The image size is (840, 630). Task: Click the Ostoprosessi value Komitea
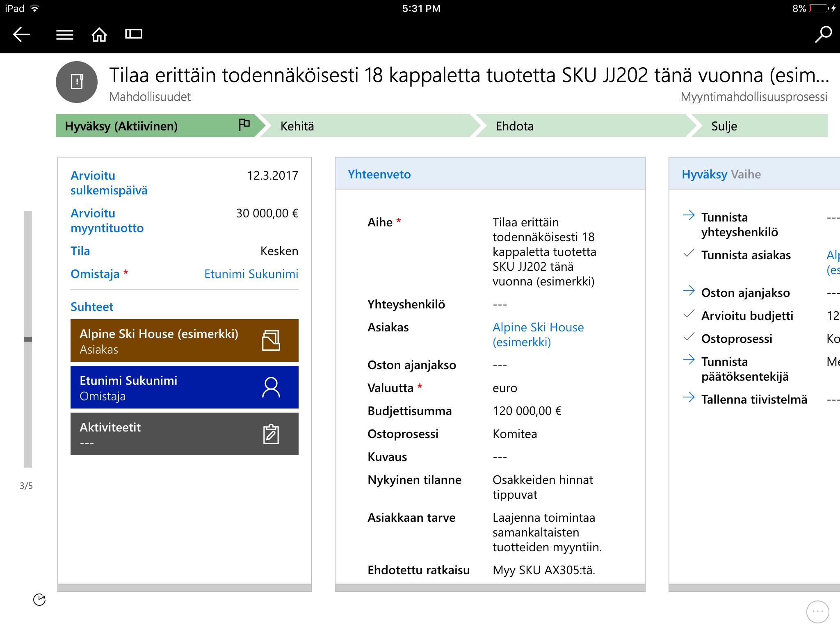tap(515, 434)
